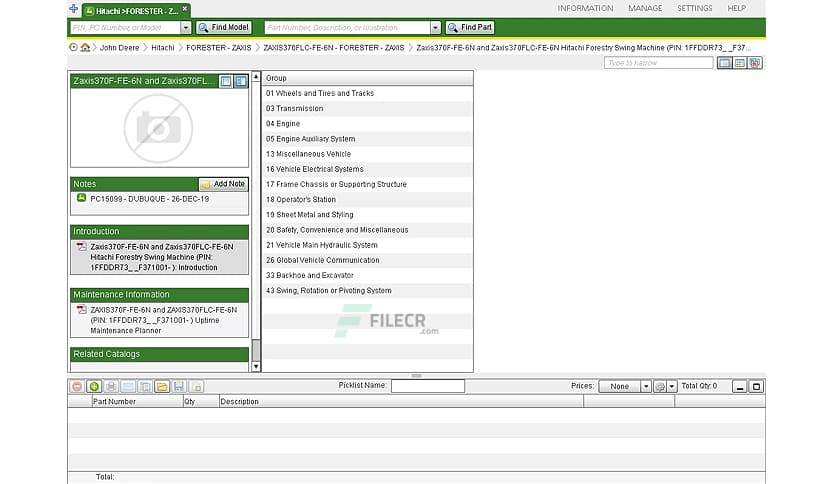Expand the model search dropdown arrow
836x484 pixels.
(186, 27)
